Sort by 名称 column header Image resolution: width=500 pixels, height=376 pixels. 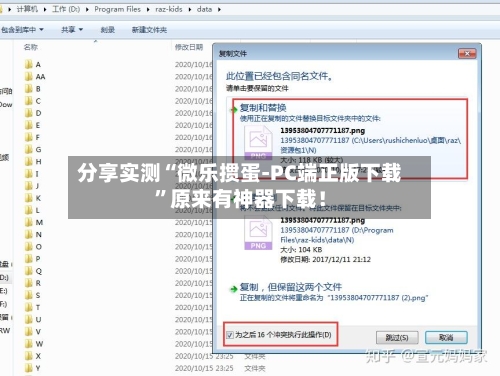click(x=31, y=47)
